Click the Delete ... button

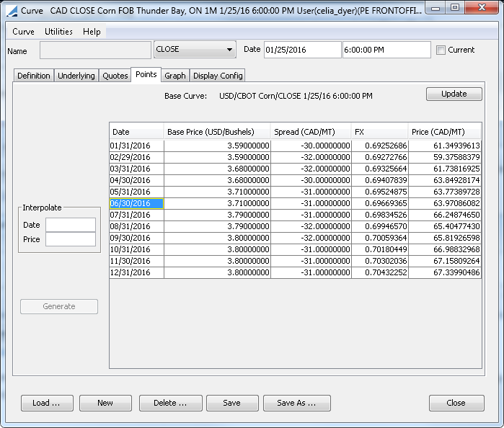tap(171, 403)
